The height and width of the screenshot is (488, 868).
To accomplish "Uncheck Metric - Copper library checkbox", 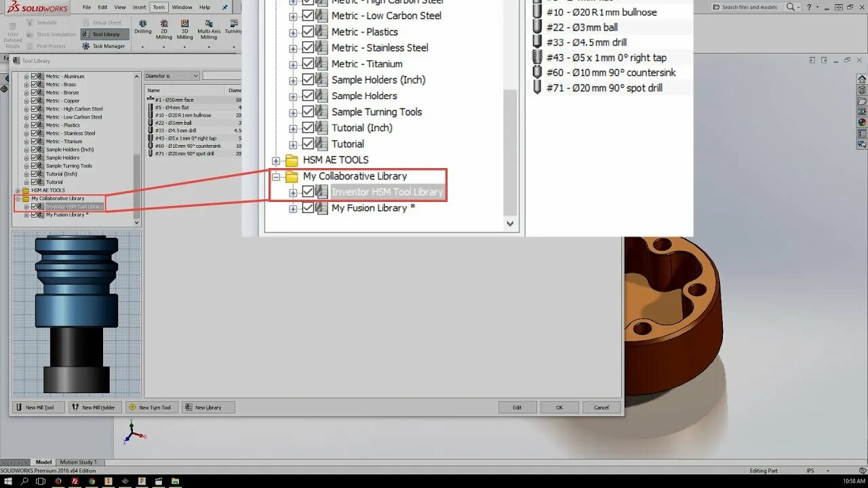I will click(x=35, y=101).
